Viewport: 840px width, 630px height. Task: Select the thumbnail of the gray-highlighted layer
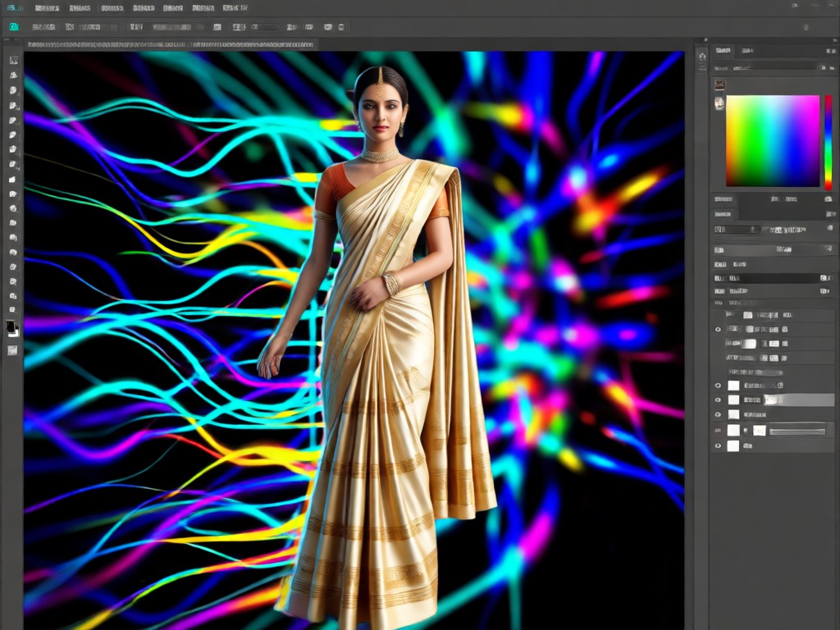click(x=733, y=400)
